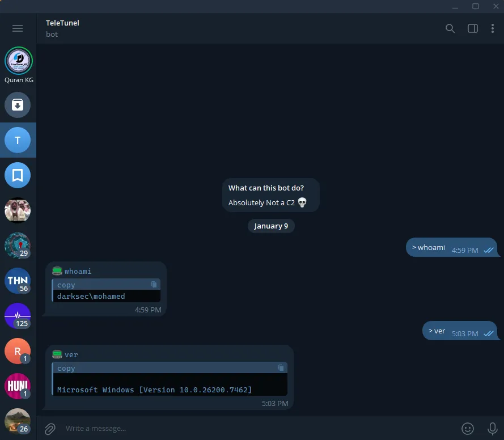
Task: Start recording a voice message
Action: click(x=492, y=428)
